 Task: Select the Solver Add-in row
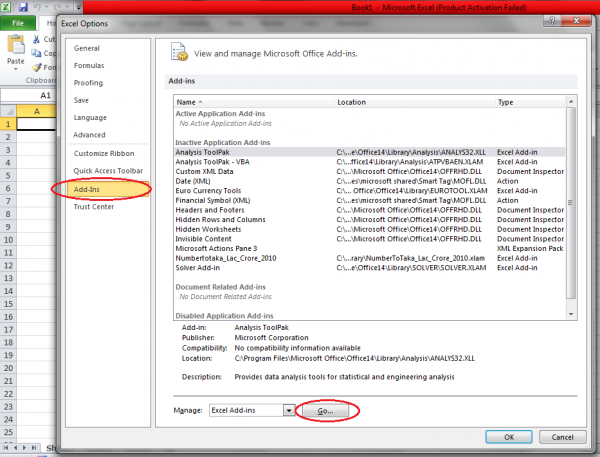coord(370,268)
